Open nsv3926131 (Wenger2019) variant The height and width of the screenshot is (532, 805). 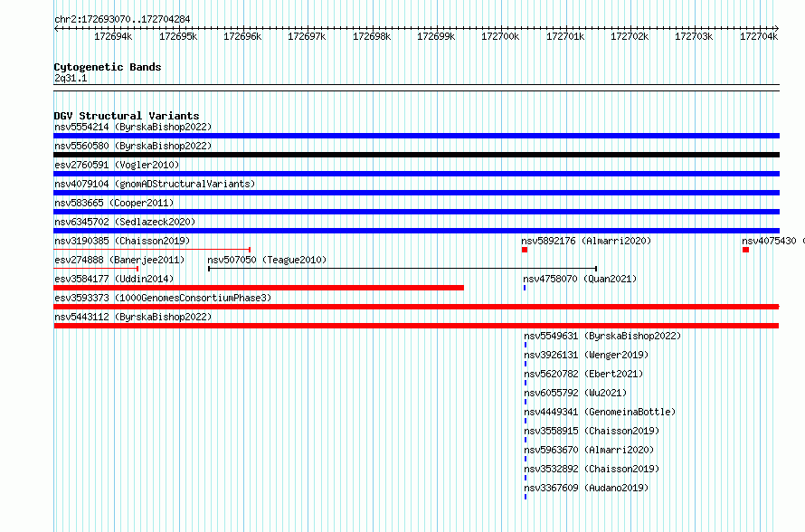tap(586, 355)
